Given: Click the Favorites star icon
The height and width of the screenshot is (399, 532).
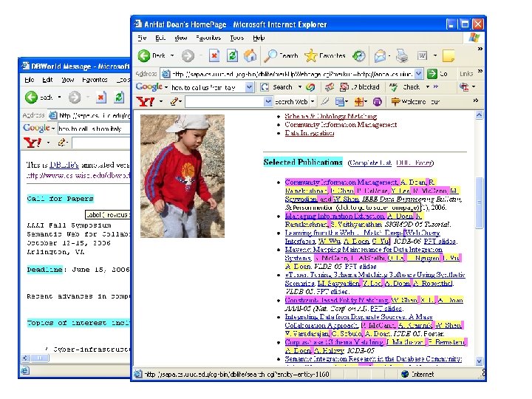Looking at the screenshot, I should pos(310,55).
